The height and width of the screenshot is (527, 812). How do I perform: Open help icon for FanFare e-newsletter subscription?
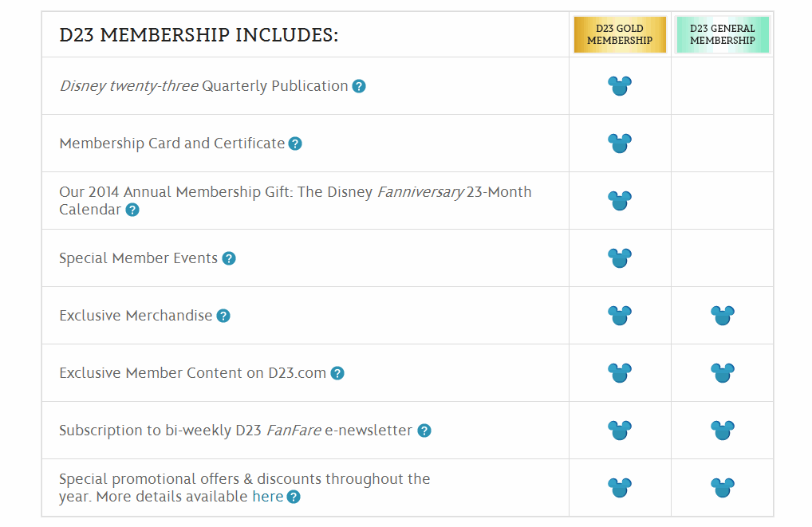(424, 431)
